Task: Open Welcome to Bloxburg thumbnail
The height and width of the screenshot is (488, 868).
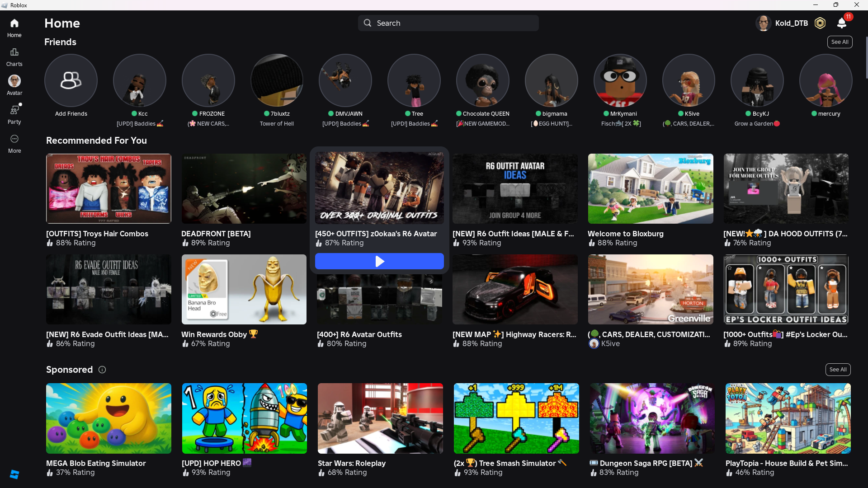Action: pyautogui.click(x=651, y=188)
